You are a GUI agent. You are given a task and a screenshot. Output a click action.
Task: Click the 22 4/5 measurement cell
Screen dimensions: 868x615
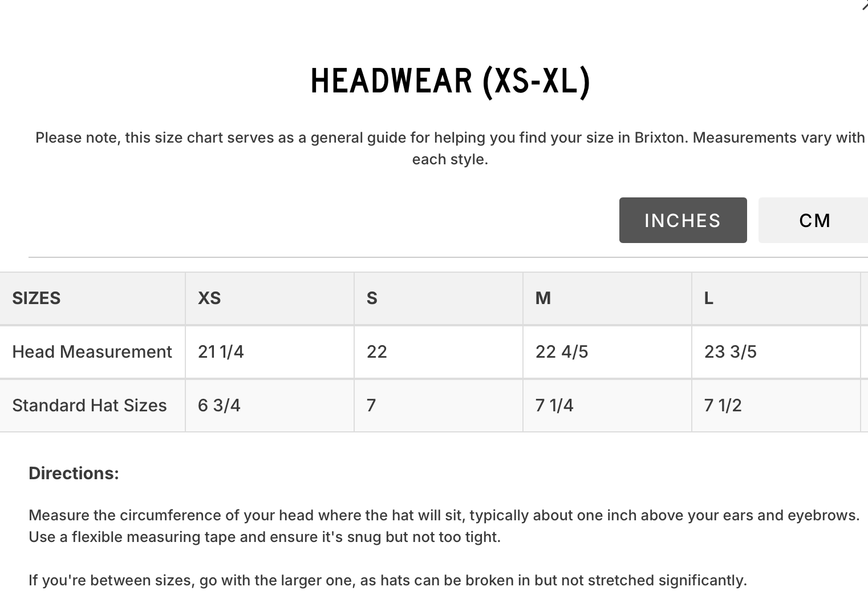click(607, 352)
